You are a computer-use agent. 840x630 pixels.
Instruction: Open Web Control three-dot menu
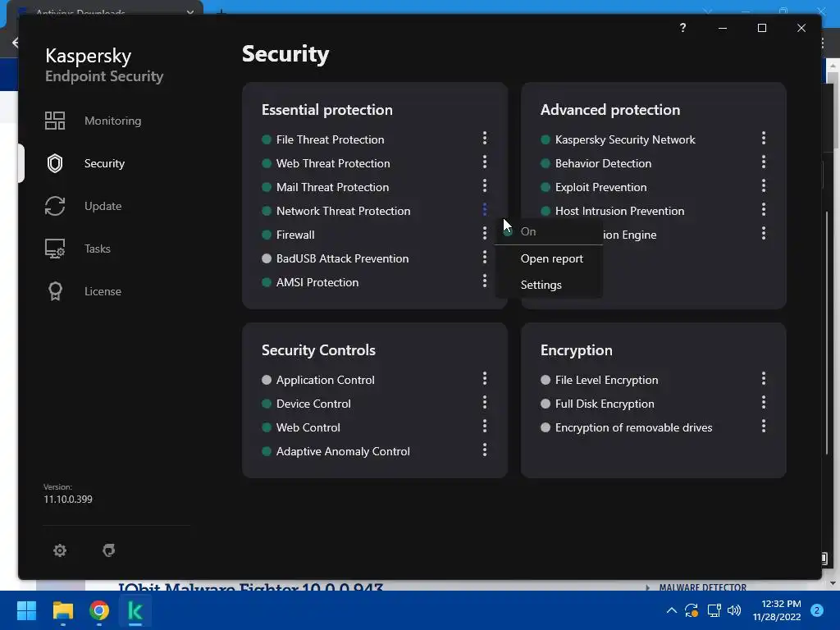pos(485,426)
